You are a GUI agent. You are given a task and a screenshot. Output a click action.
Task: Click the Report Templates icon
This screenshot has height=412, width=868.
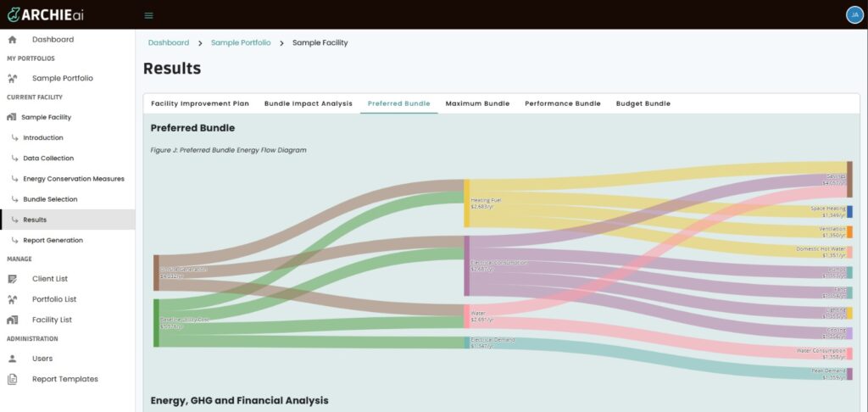(12, 379)
